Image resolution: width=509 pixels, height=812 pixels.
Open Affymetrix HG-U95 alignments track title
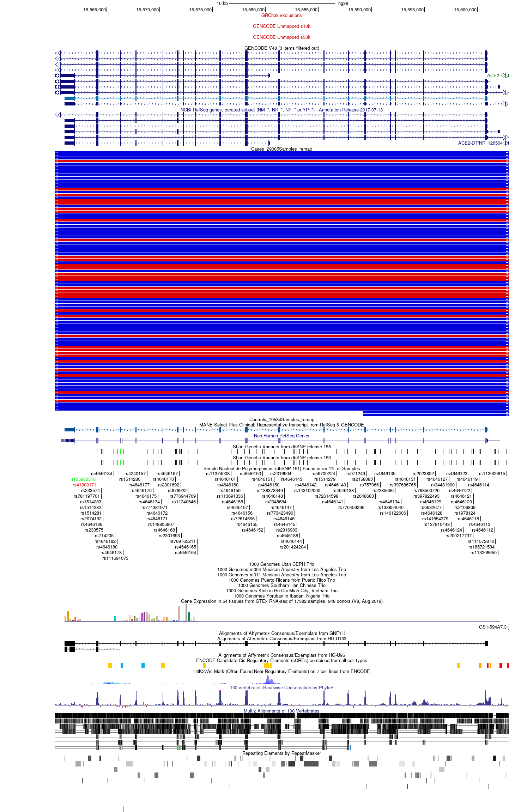click(x=281, y=655)
